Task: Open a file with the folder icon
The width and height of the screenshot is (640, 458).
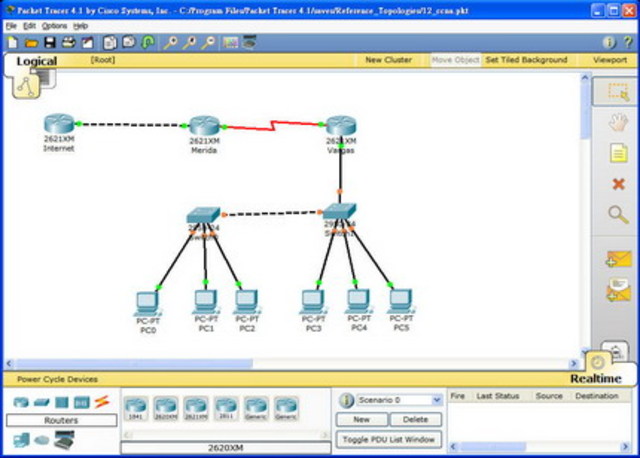Action: pos(31,42)
